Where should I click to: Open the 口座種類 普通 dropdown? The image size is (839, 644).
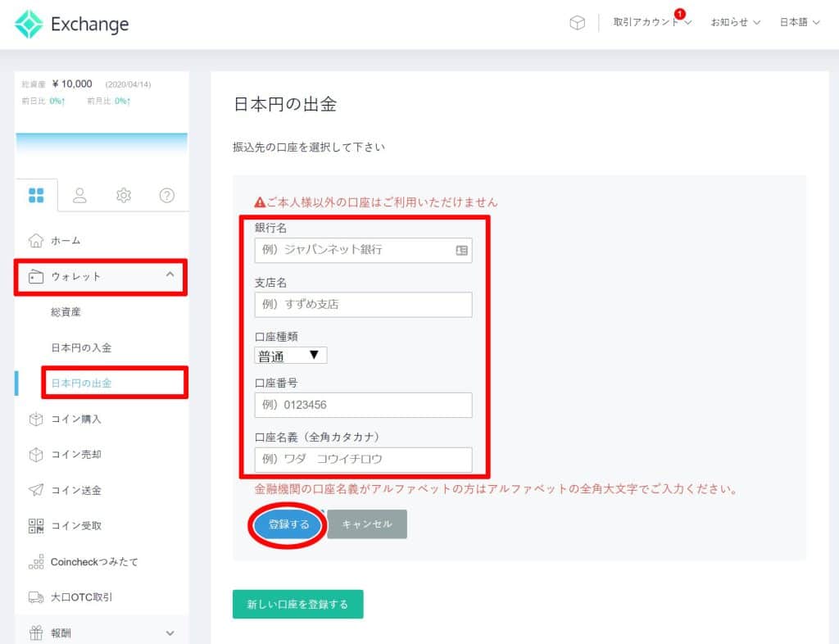point(291,356)
